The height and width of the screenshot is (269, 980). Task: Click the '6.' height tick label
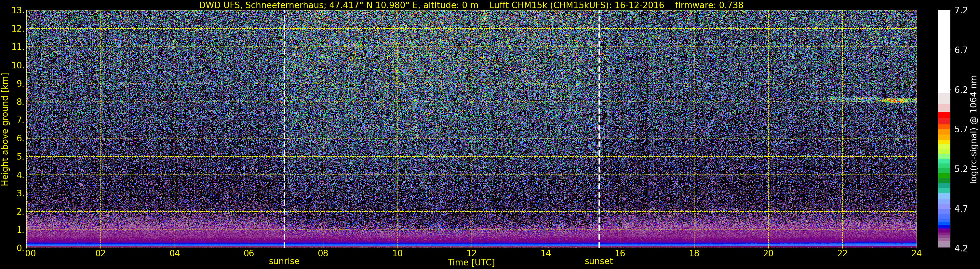[x=20, y=138]
